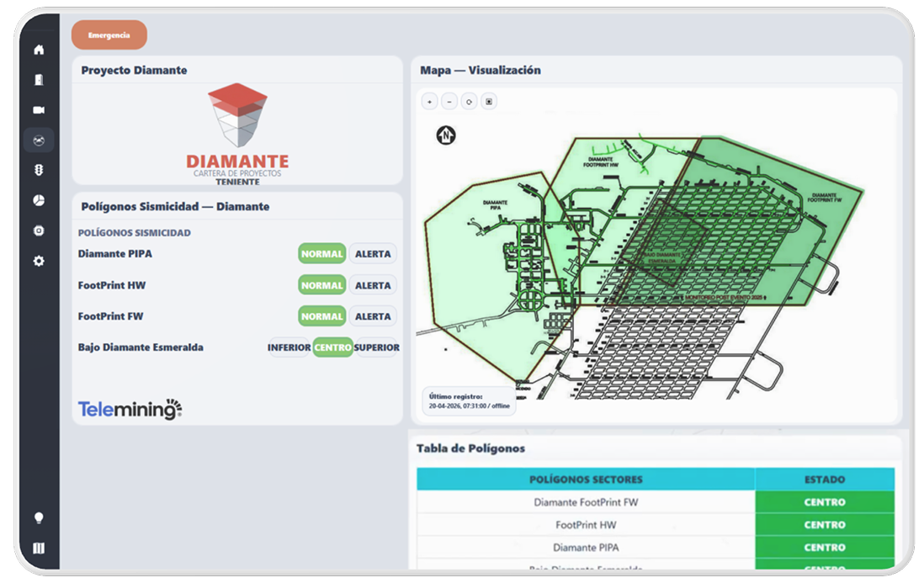
Task: Open the pie chart sidebar icon
Action: (39, 200)
